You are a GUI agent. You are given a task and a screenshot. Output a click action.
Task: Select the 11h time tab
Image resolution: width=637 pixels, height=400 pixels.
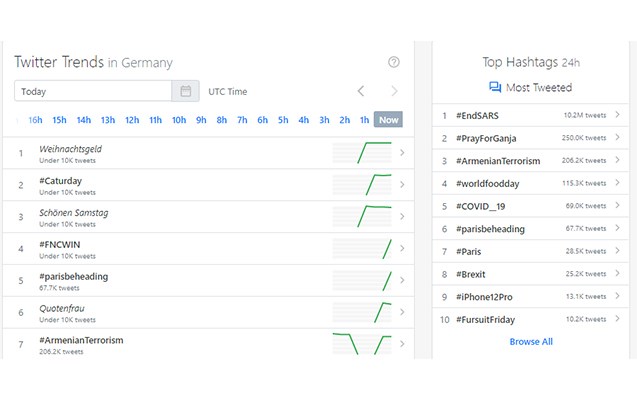coord(155,120)
